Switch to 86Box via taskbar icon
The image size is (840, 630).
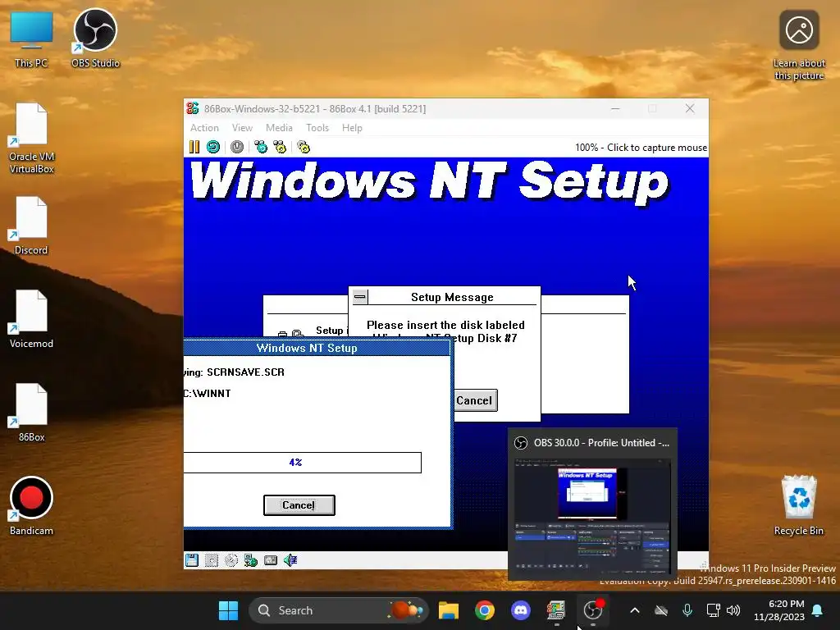click(x=556, y=610)
